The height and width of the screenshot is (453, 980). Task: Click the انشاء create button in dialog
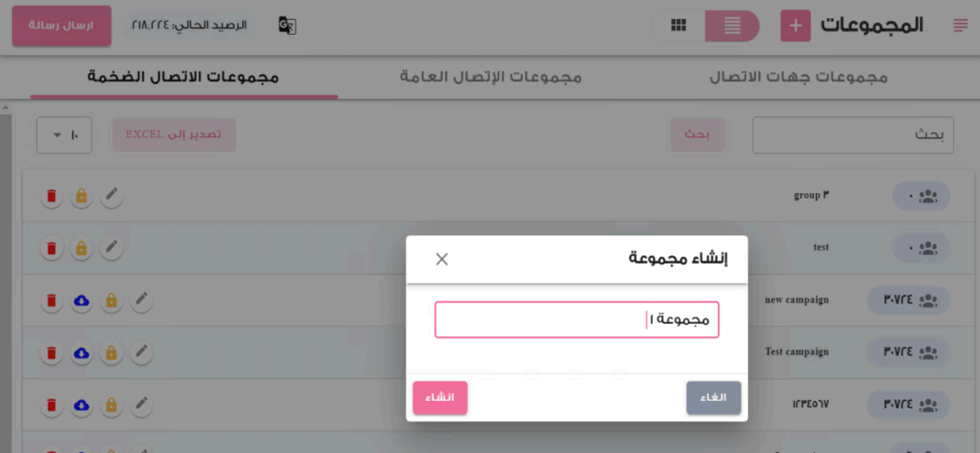point(440,398)
